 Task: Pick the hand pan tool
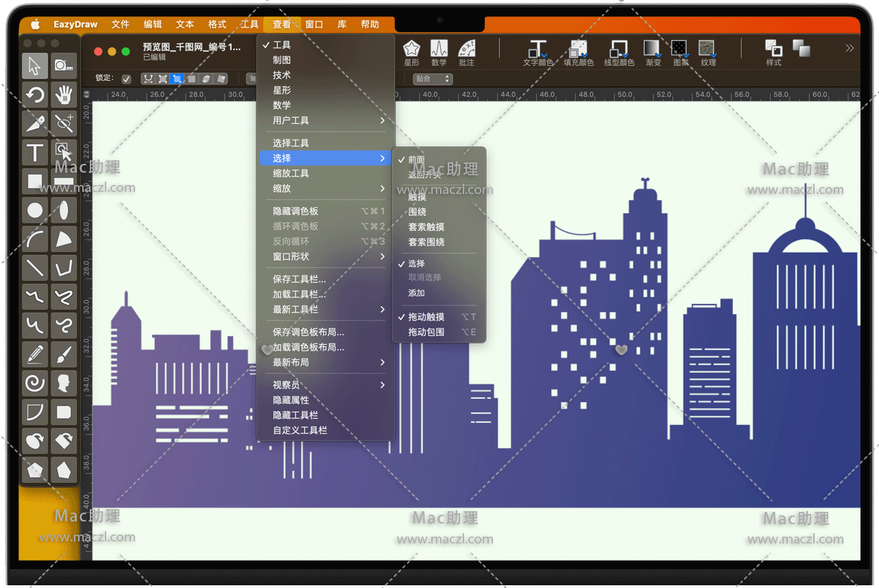(64, 95)
